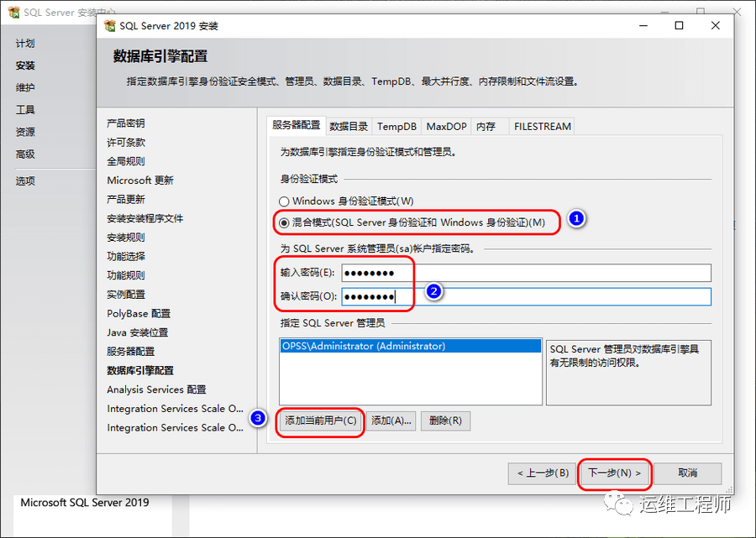Click the 添加(A)... button
The image size is (756, 538).
coord(391,421)
